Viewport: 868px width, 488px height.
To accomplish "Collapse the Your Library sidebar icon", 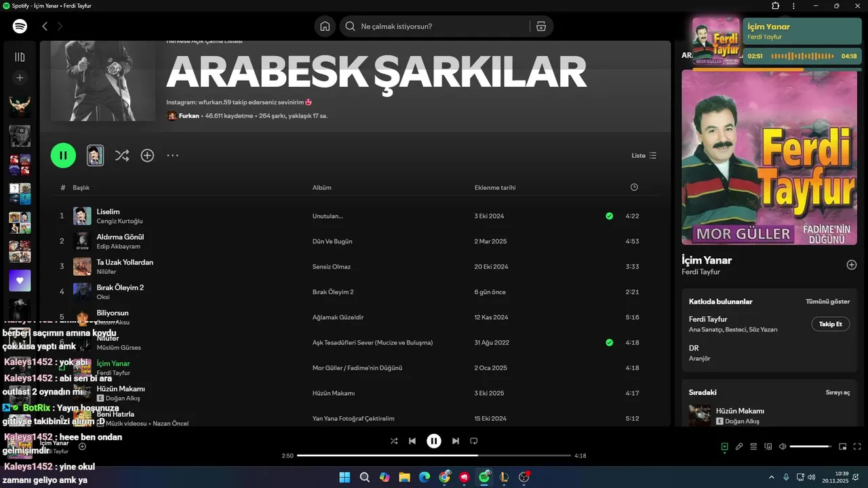I will click(20, 57).
